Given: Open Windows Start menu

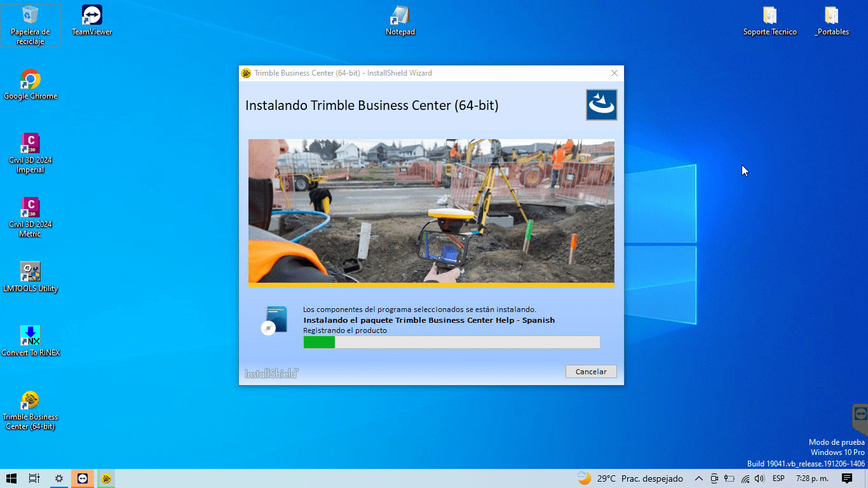Looking at the screenshot, I should 11,478.
